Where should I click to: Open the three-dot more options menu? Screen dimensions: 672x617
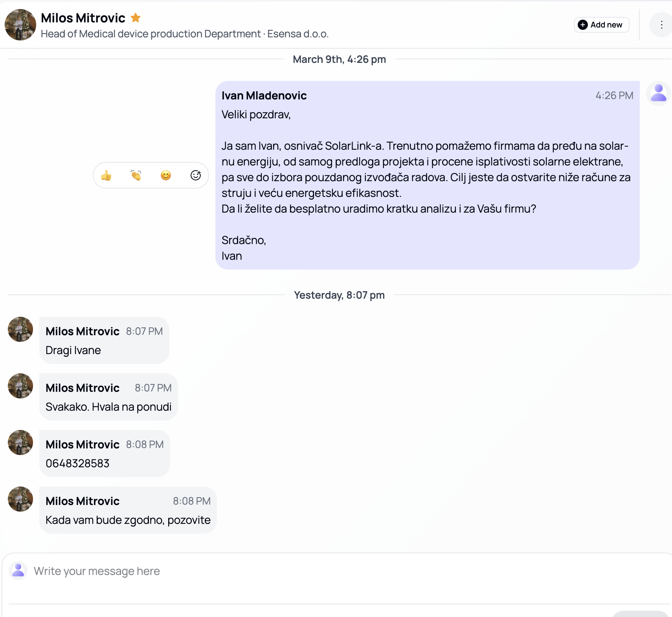coord(661,25)
